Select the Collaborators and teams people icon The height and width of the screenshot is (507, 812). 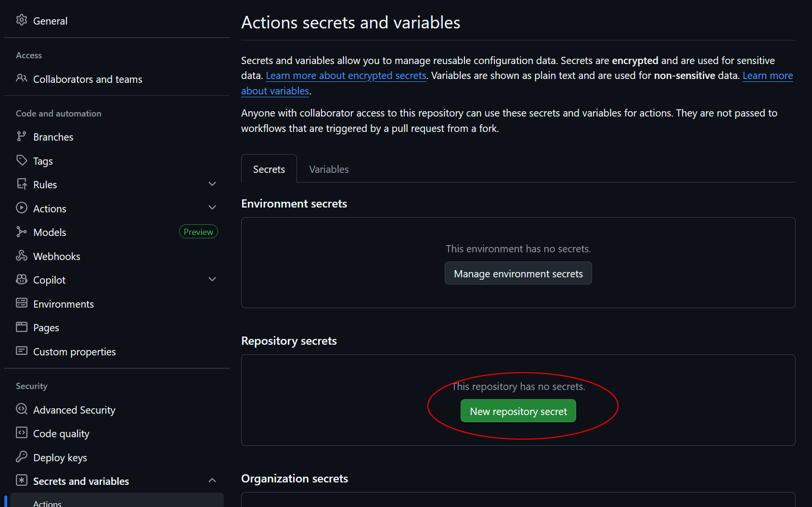coord(22,78)
